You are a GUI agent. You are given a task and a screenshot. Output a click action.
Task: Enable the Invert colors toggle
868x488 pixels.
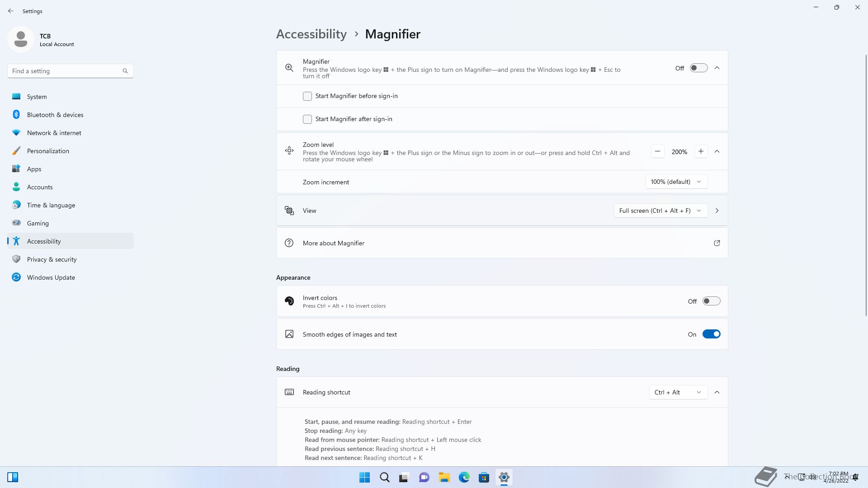[x=711, y=301]
